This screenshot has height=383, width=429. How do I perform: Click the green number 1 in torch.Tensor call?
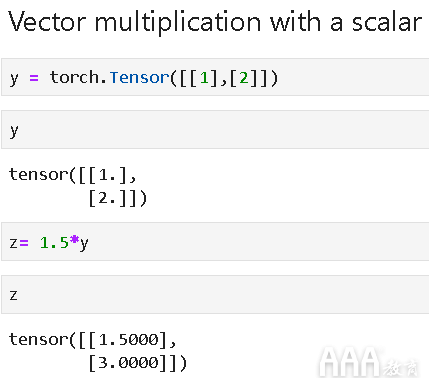click(x=204, y=78)
